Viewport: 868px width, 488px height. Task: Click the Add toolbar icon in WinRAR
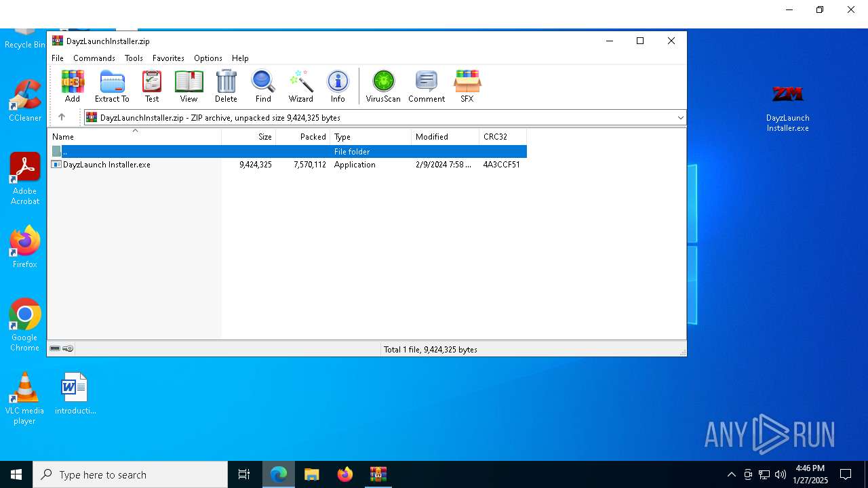pos(73,86)
